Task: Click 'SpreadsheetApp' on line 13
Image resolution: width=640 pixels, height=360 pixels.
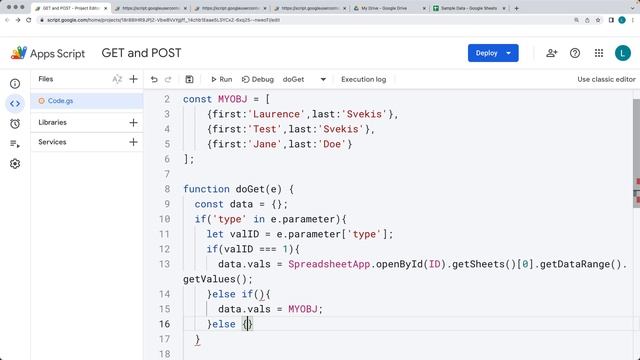Action: pos(329,264)
